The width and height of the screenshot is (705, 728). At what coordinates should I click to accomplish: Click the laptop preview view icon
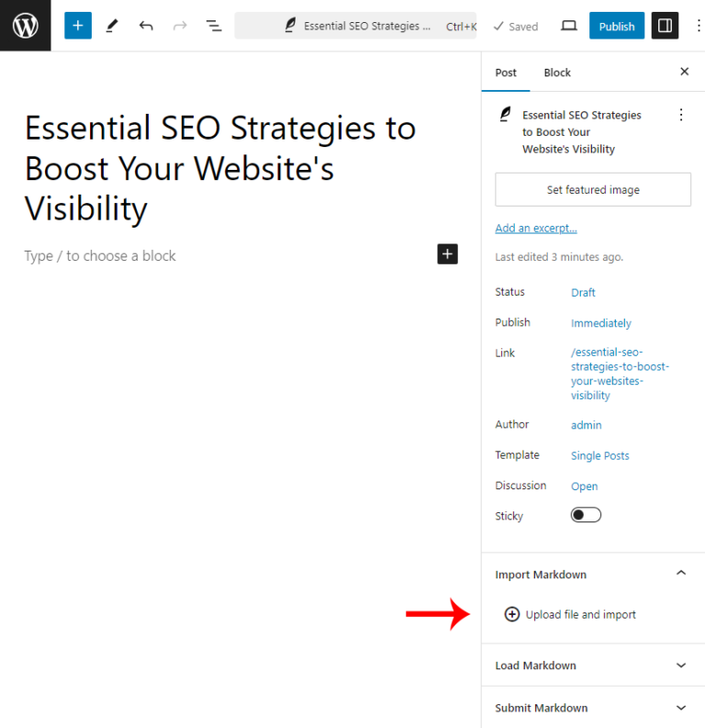click(569, 26)
